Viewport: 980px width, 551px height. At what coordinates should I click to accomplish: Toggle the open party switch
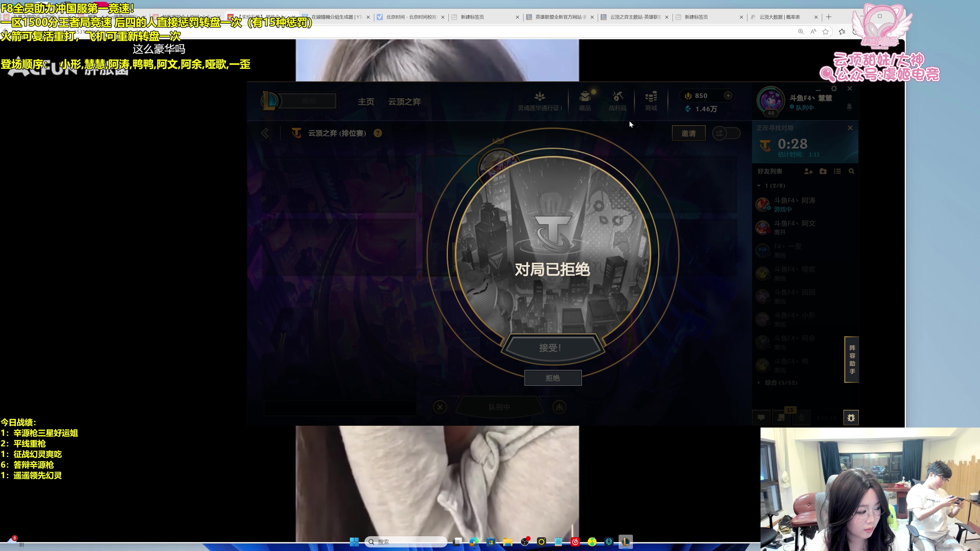click(x=726, y=133)
